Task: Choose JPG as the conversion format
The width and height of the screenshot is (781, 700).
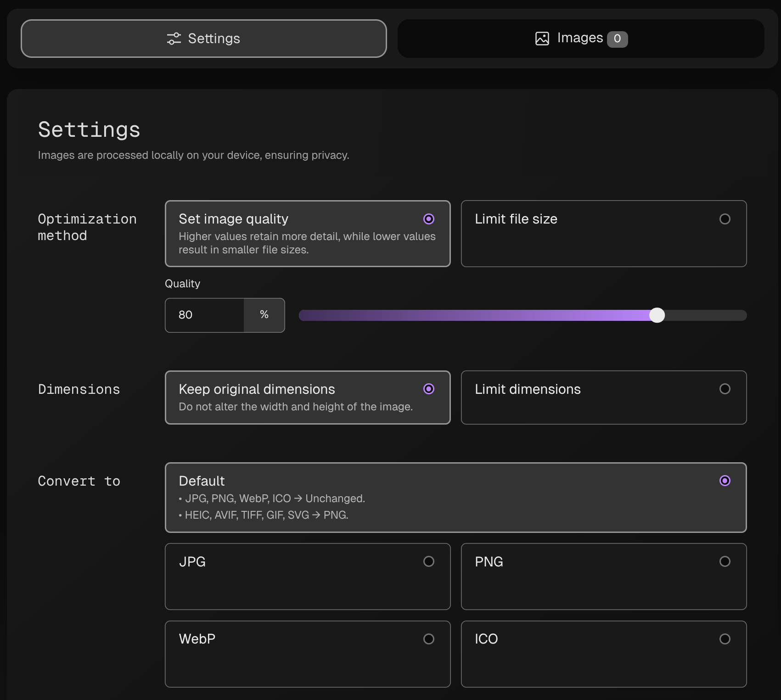Action: pos(428,561)
